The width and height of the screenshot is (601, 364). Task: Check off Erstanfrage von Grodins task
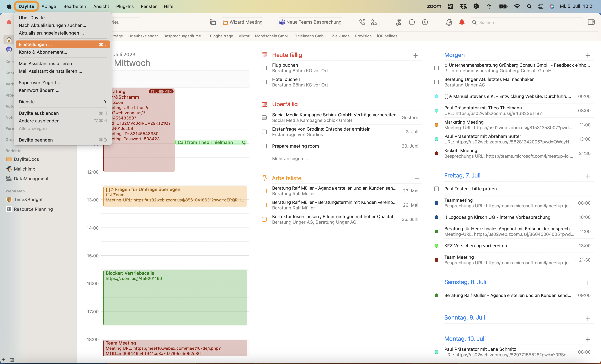[x=264, y=132]
